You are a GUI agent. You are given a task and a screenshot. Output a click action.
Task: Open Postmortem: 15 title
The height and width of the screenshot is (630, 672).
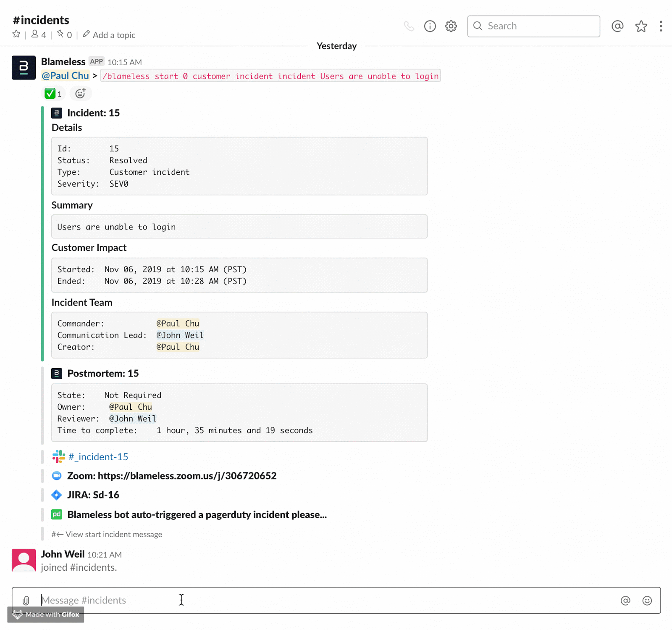pyautogui.click(x=103, y=373)
